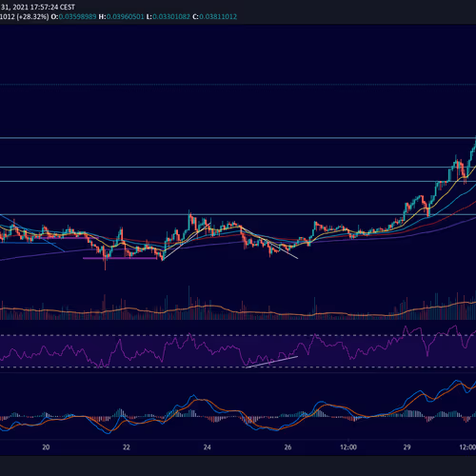This screenshot has height=476, width=476.
Task: Select the 24 date label on time axis
Action: click(x=207, y=447)
